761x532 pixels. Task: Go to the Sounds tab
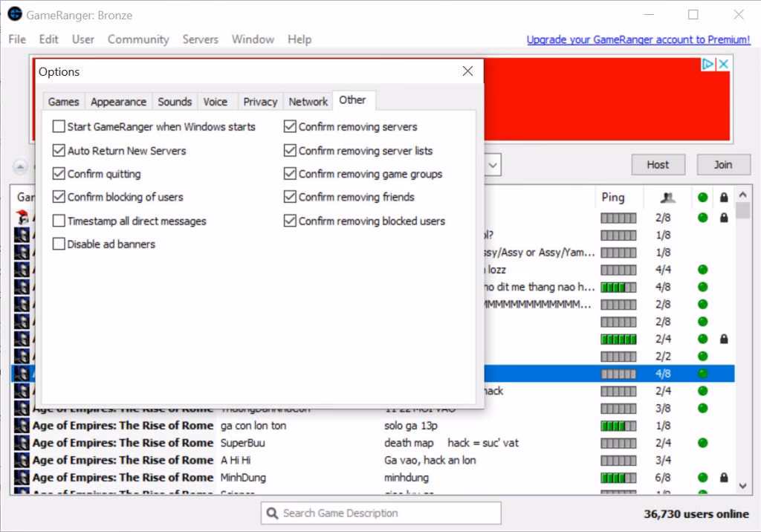pos(175,102)
